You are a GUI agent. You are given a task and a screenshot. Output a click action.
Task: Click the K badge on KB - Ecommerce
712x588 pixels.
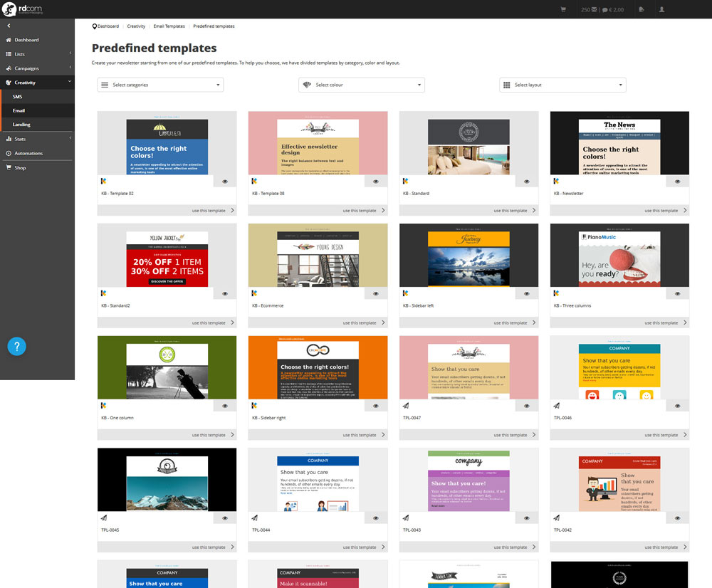pos(255,293)
